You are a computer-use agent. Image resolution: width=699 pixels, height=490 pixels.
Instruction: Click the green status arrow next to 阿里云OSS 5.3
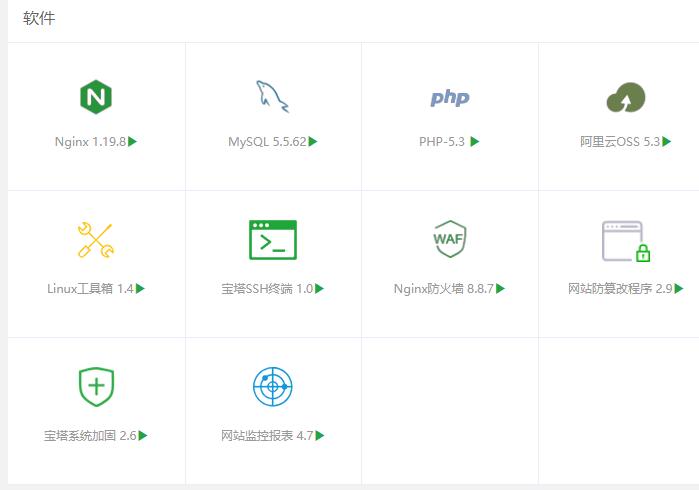click(x=666, y=142)
